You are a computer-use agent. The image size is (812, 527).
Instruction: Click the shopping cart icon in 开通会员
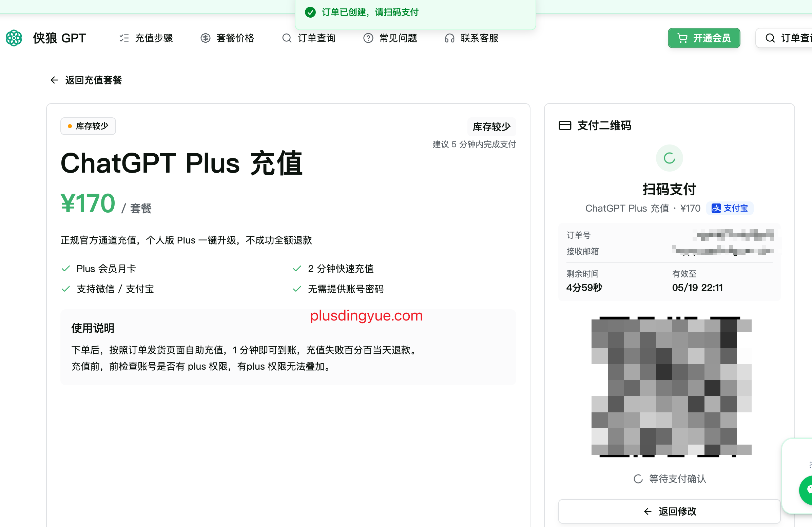click(x=682, y=38)
